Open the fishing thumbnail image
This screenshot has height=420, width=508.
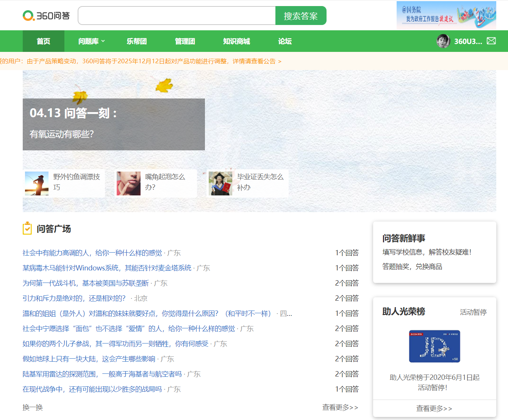37,183
